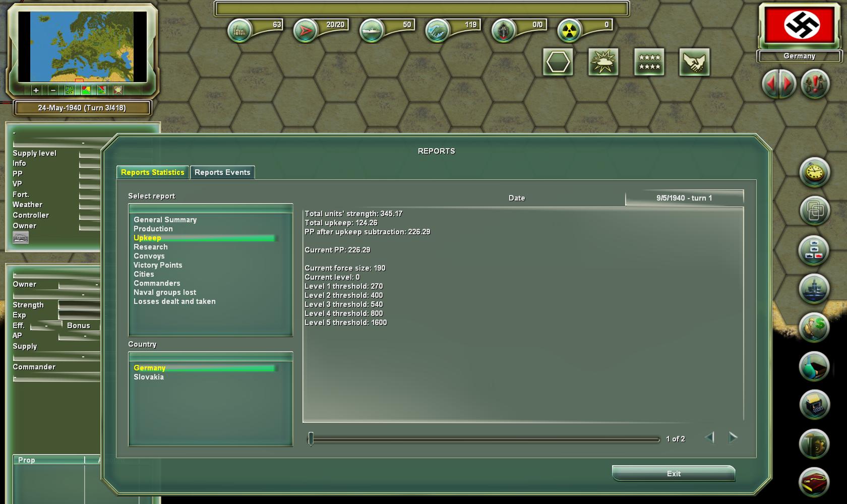
Task: Click the 24-May-1940 turn date bar
Action: click(82, 108)
